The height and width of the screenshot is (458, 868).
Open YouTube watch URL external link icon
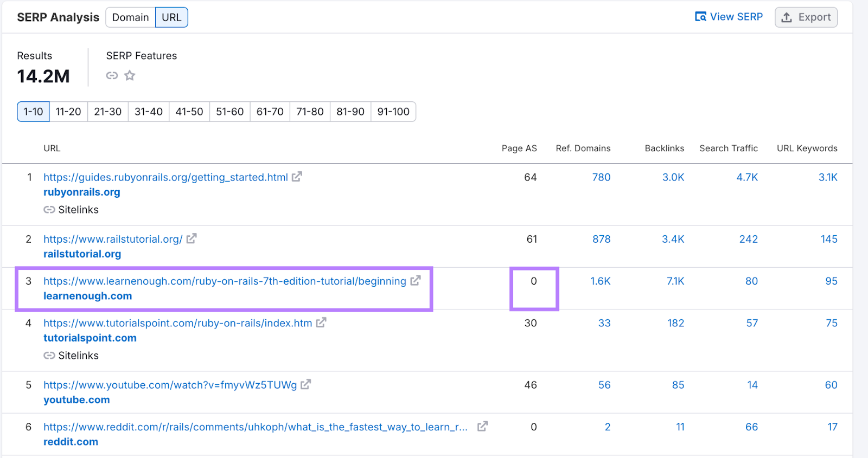pos(306,384)
